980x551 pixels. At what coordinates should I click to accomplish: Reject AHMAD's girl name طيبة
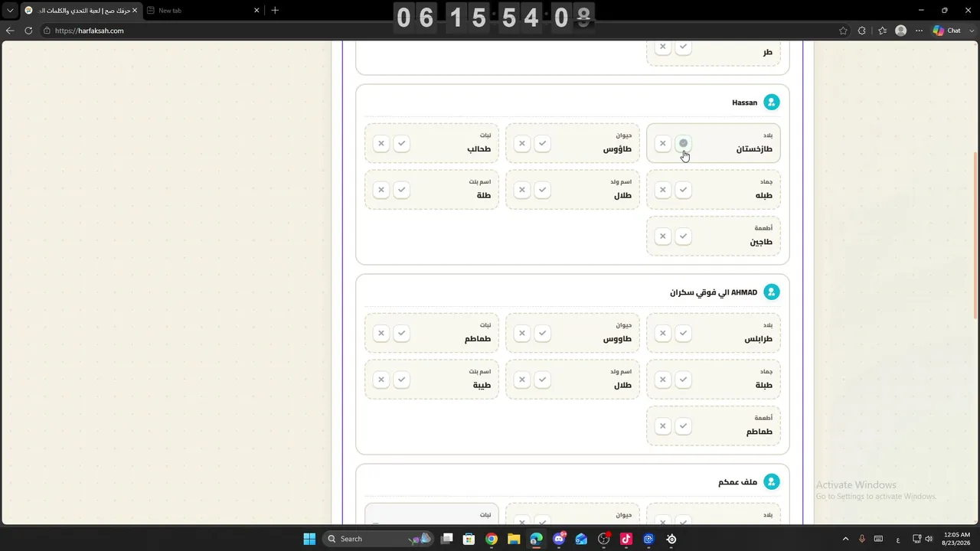click(381, 380)
